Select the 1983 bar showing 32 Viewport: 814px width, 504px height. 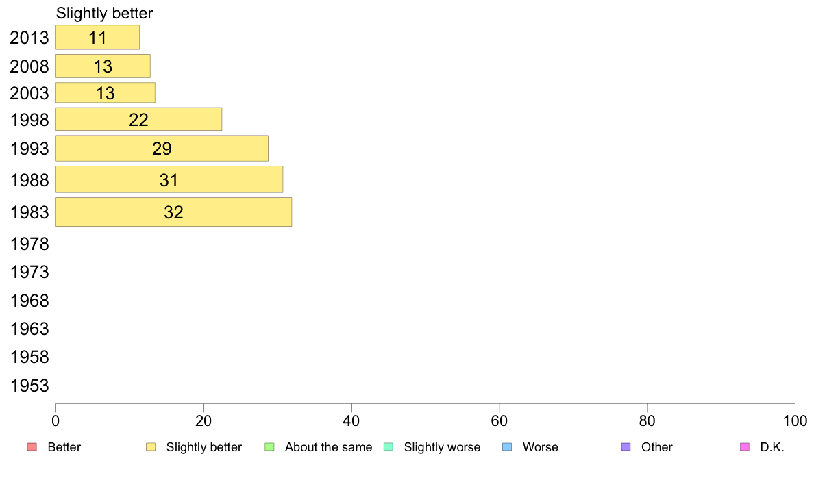(174, 212)
